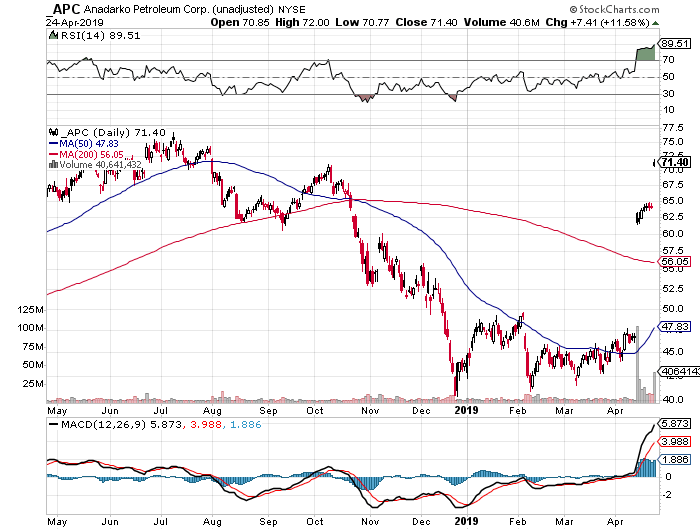
Task: Click the 1.886 histogram value tag
Action: [675, 459]
